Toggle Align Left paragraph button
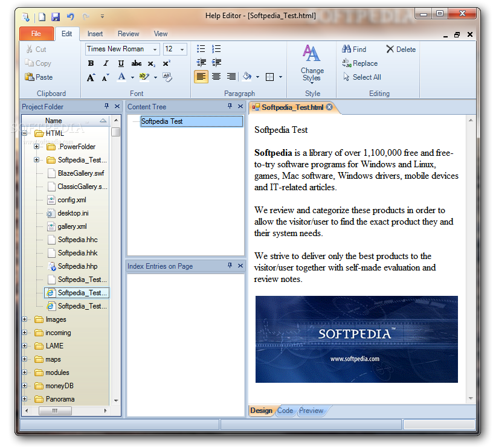Viewport: 493px width, 448px height. pyautogui.click(x=201, y=77)
